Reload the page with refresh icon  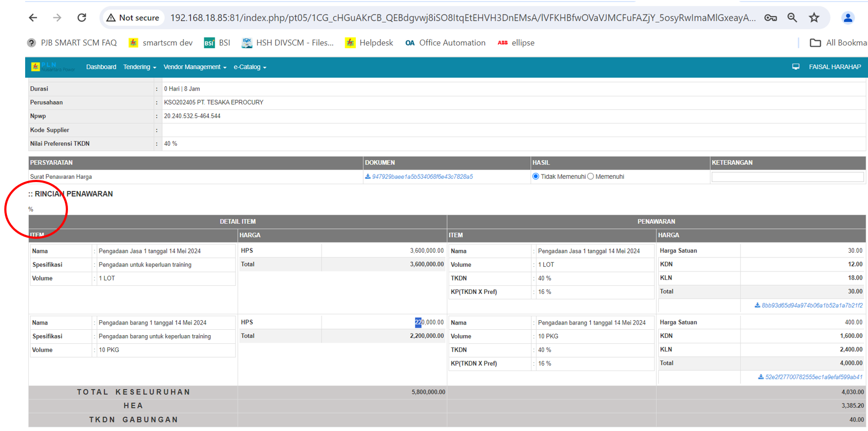click(81, 18)
